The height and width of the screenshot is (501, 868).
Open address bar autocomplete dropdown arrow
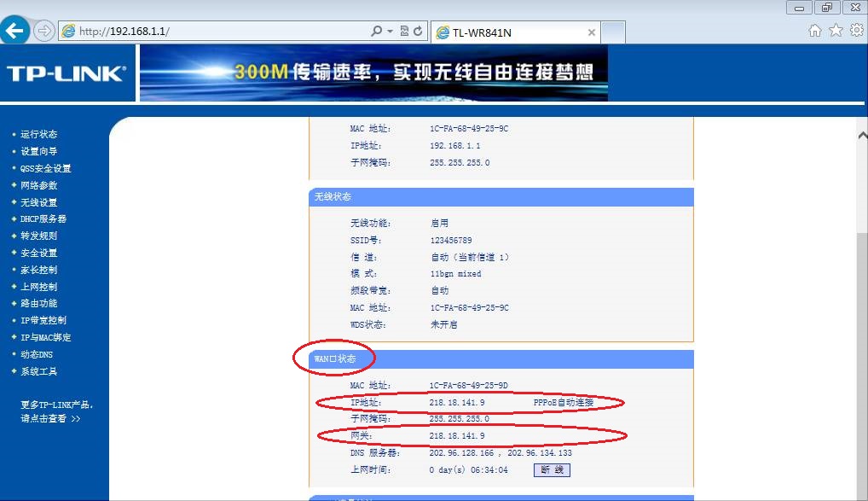pyautogui.click(x=390, y=32)
